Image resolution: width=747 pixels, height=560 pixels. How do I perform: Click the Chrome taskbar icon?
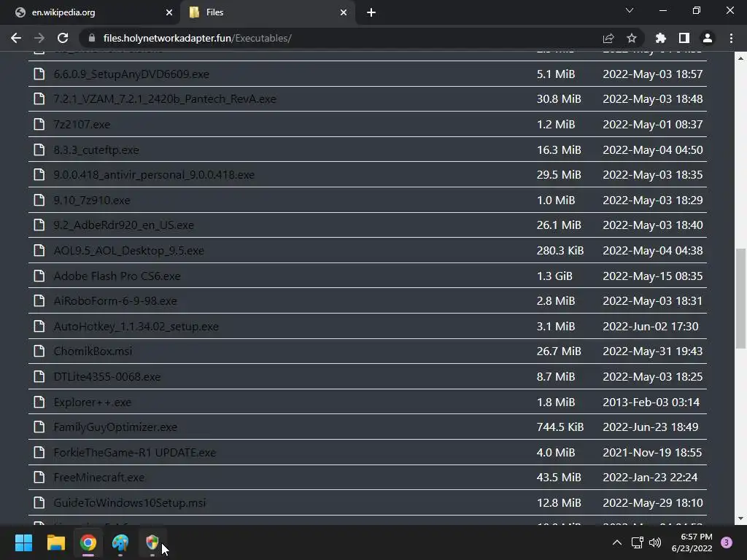tap(88, 542)
